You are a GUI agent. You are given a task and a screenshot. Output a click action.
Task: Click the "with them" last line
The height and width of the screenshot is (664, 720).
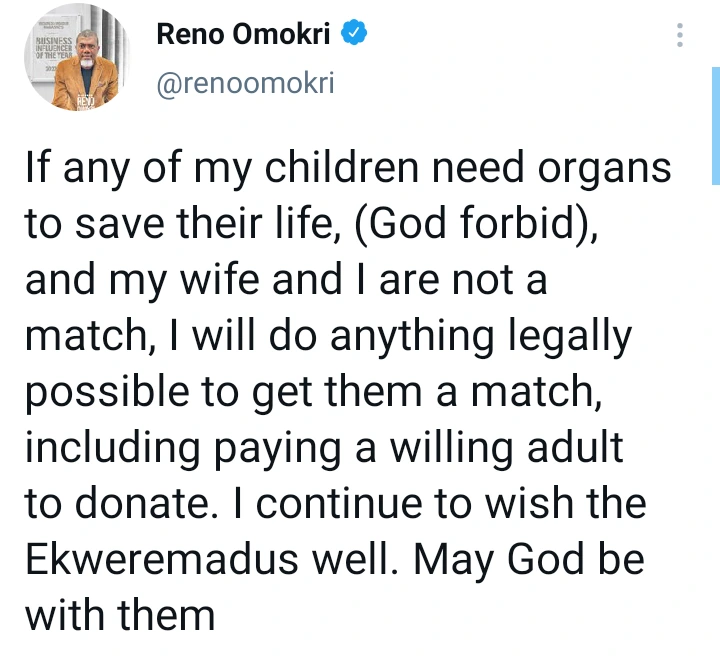pos(120,613)
